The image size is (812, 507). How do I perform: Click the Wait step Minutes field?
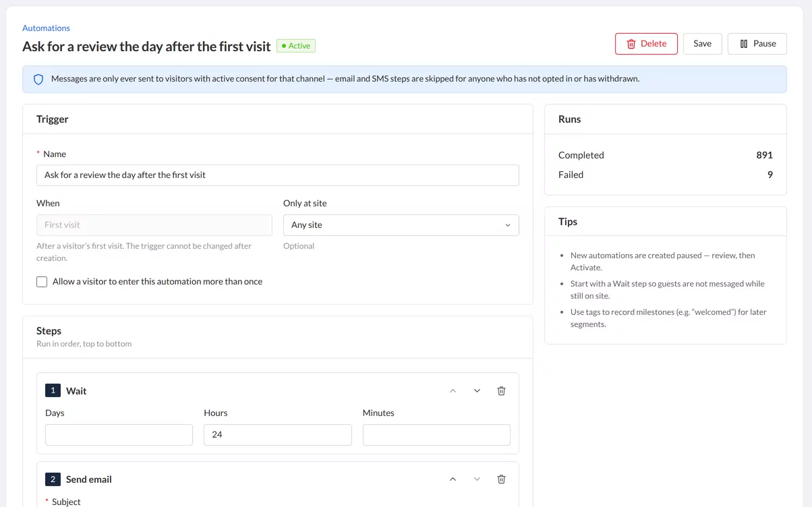(x=436, y=435)
